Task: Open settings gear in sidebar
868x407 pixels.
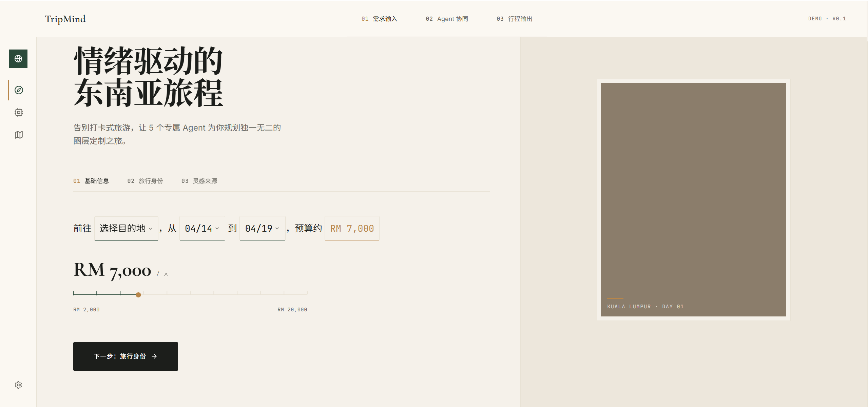Action: tap(18, 385)
